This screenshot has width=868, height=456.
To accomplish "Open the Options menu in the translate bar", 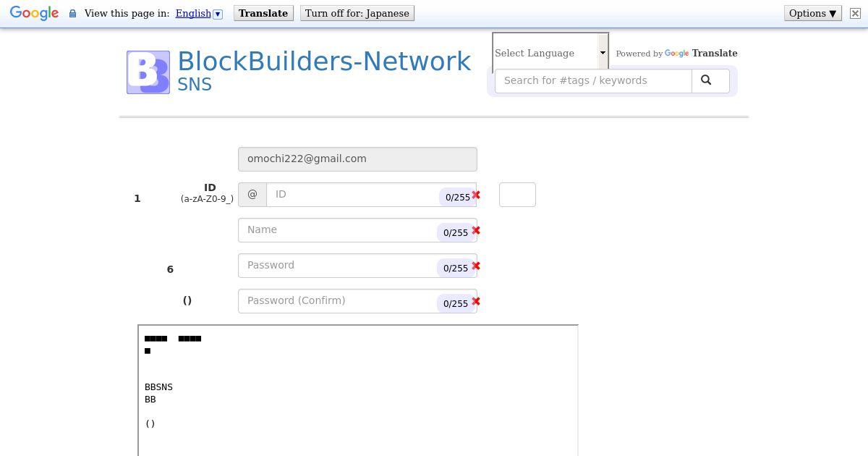I will [812, 14].
